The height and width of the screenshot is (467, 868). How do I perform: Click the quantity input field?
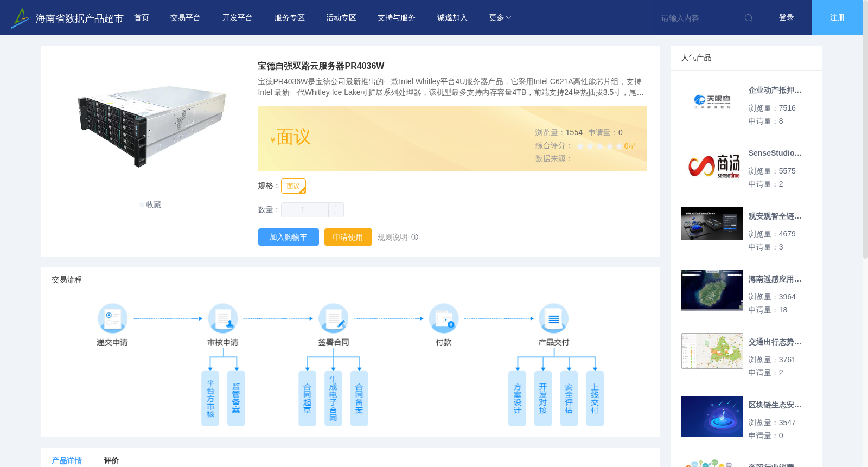[x=304, y=210]
